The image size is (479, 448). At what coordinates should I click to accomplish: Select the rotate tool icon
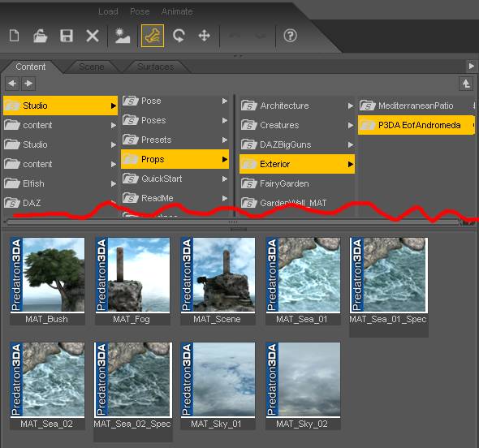pyautogui.click(x=179, y=36)
